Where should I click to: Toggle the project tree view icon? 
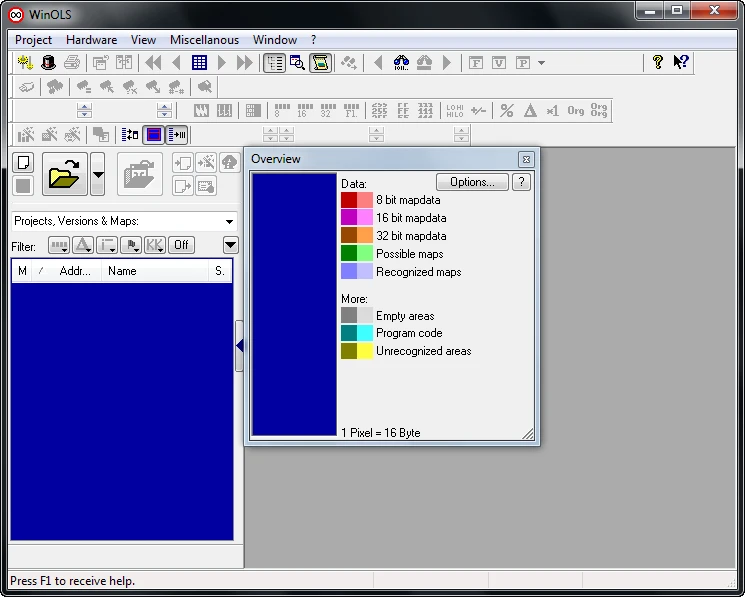274,63
